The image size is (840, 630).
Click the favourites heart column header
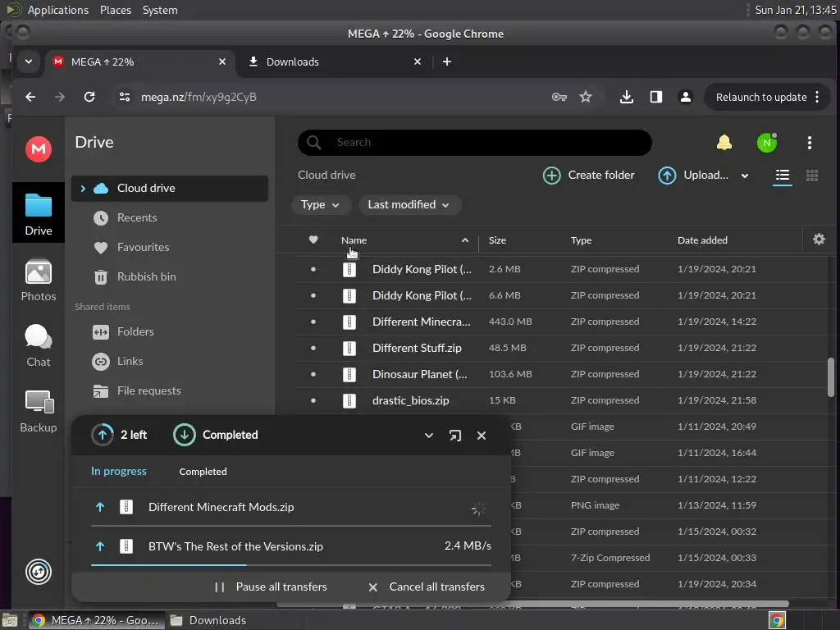click(313, 240)
